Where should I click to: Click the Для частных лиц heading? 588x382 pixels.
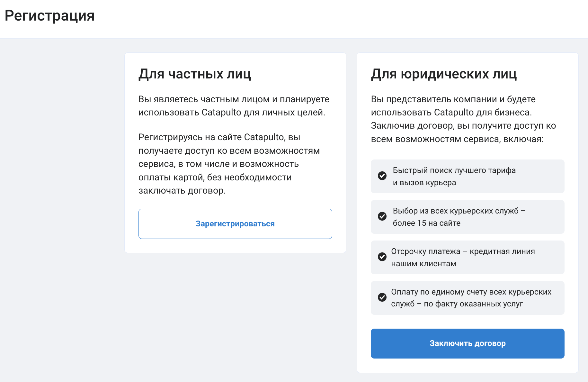[x=195, y=74]
